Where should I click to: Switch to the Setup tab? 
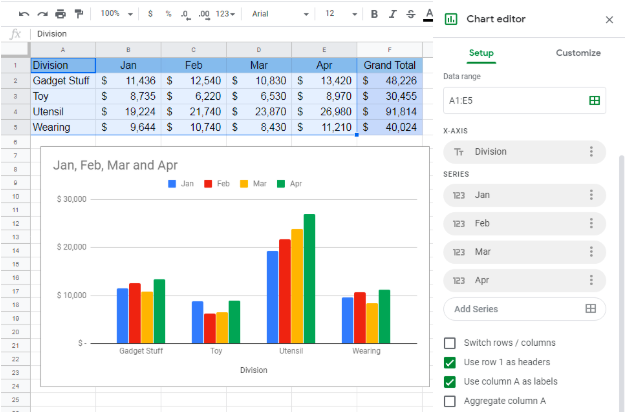[x=481, y=53]
